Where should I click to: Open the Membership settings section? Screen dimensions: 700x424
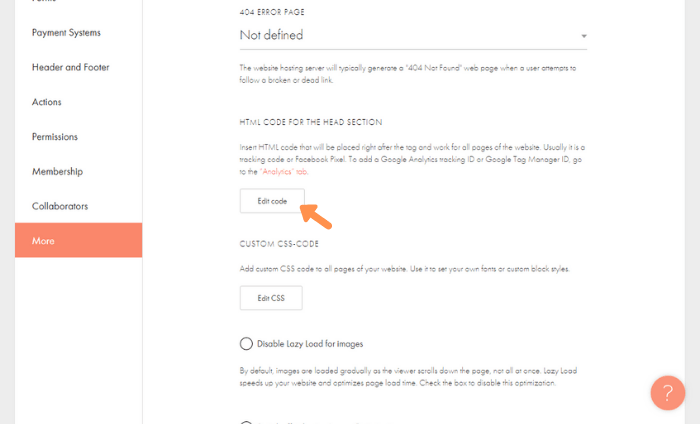(x=57, y=171)
